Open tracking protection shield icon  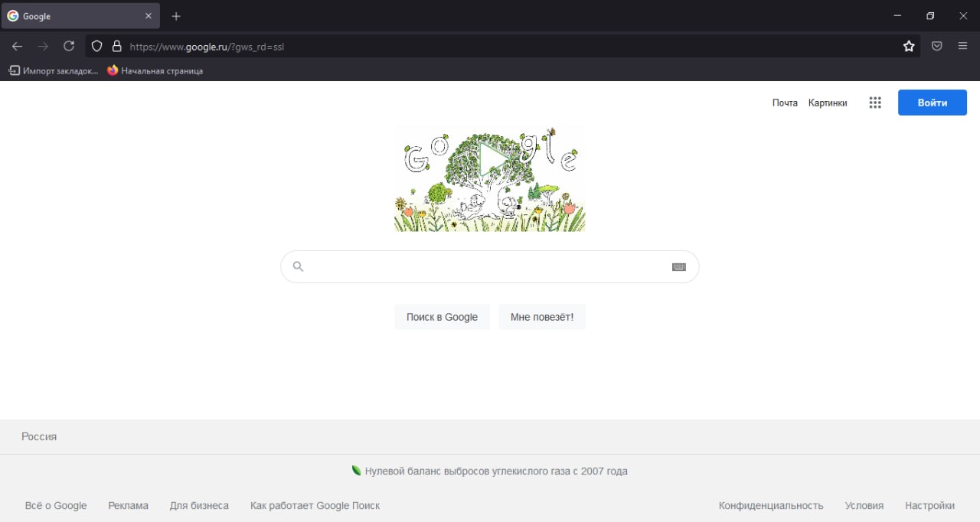point(97,46)
